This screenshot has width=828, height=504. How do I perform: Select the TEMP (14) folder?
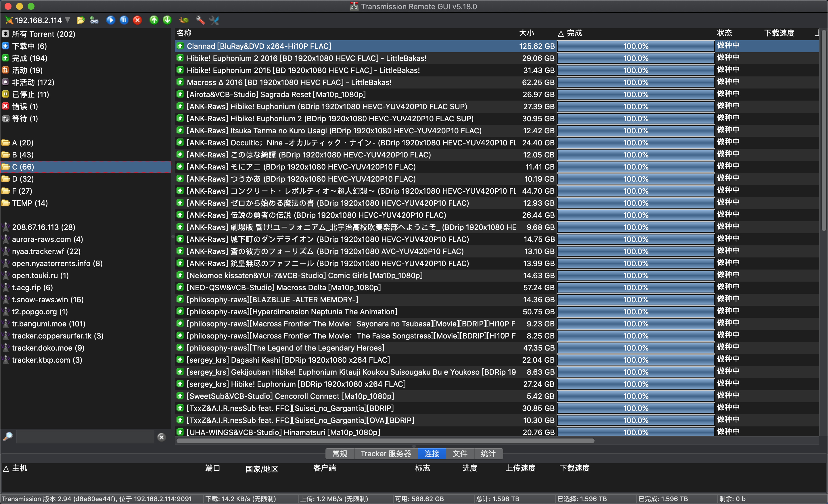tap(30, 203)
